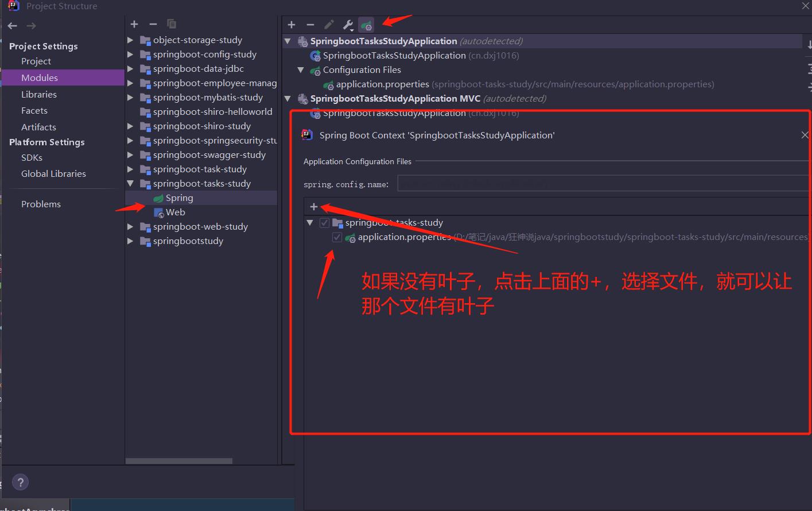Open Libraries settings page

[39, 94]
